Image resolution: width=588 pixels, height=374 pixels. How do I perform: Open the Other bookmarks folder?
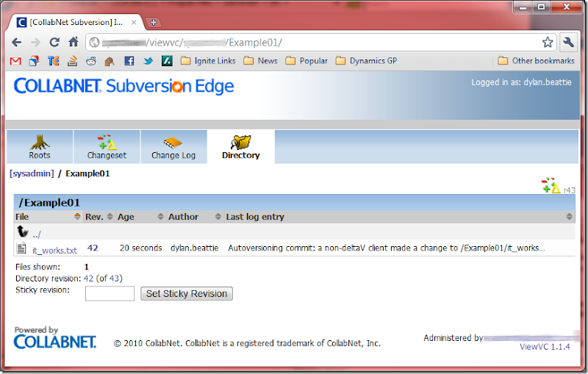click(537, 61)
